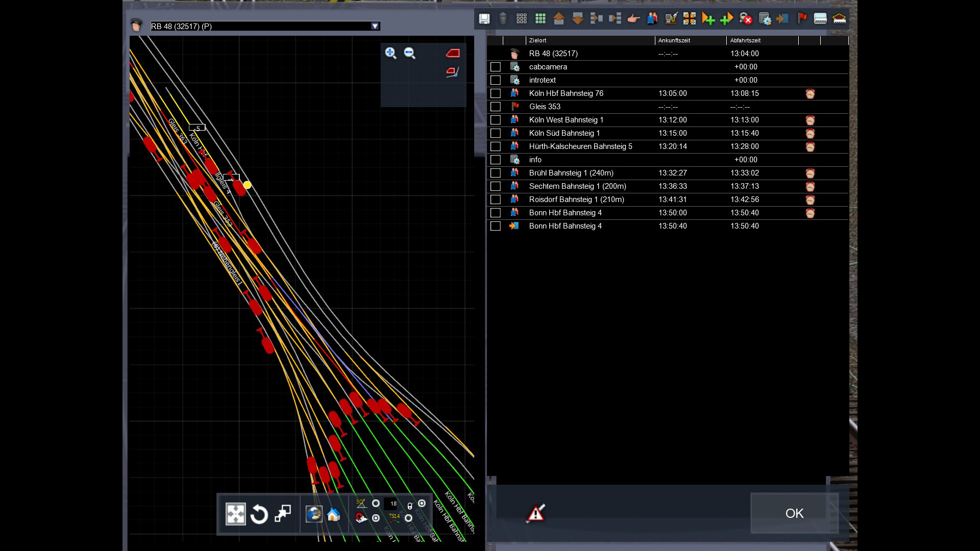The width and height of the screenshot is (980, 551).
Task: Check the Gleis 353 row checkbox
Action: [x=495, y=107]
